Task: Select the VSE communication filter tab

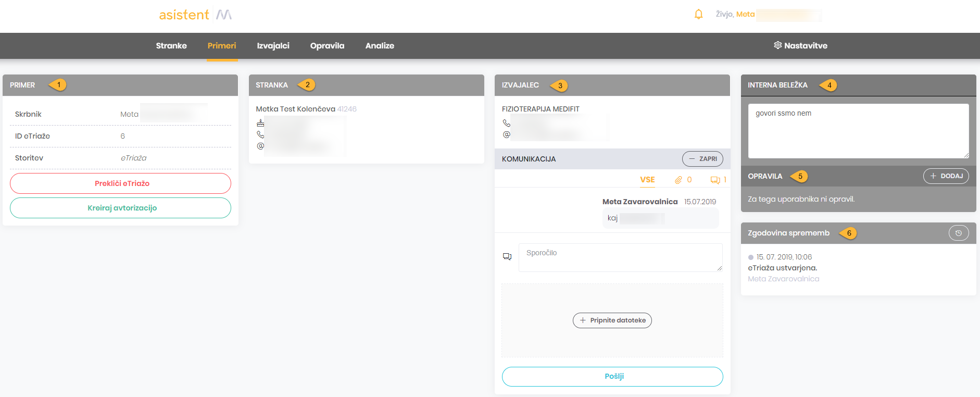Action: pos(647,180)
